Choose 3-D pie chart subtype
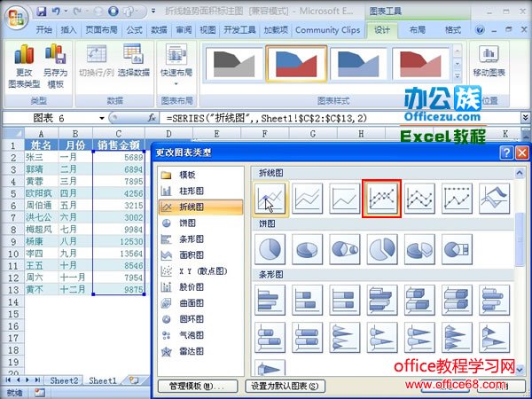532x399 pixels. pyautogui.click(x=308, y=249)
